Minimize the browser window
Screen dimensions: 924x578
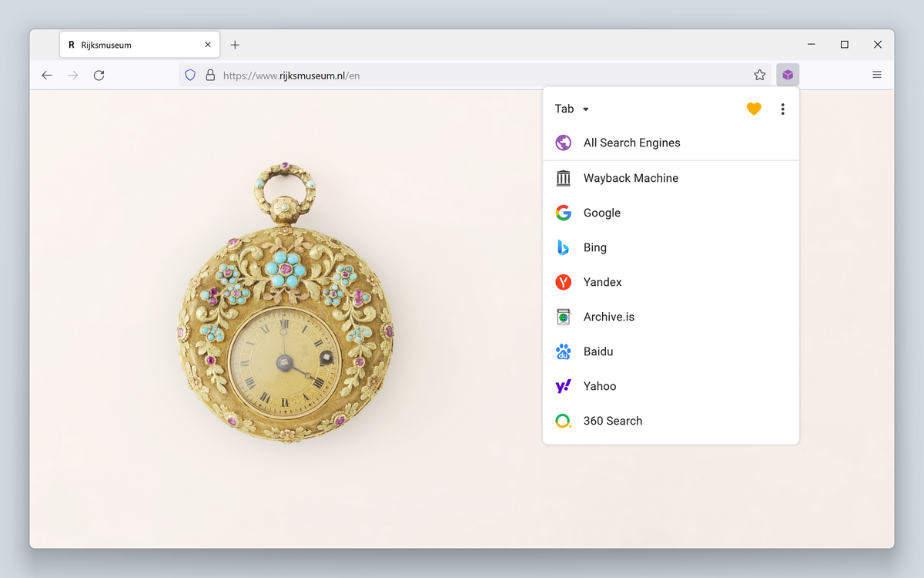(812, 45)
